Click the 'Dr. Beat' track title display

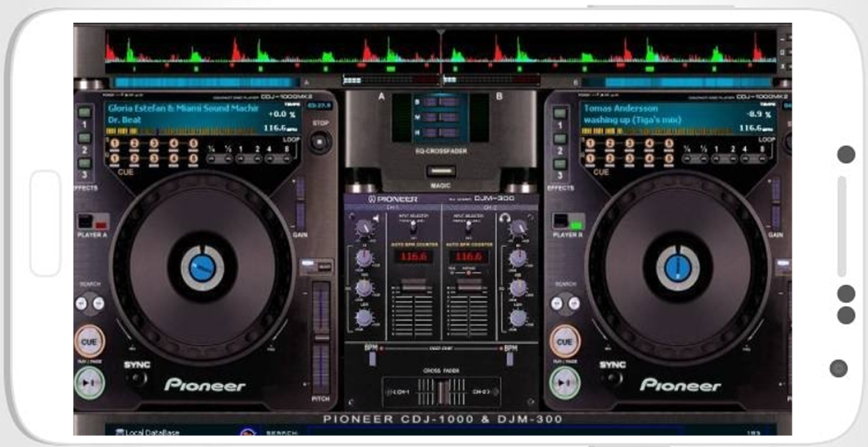(x=124, y=120)
